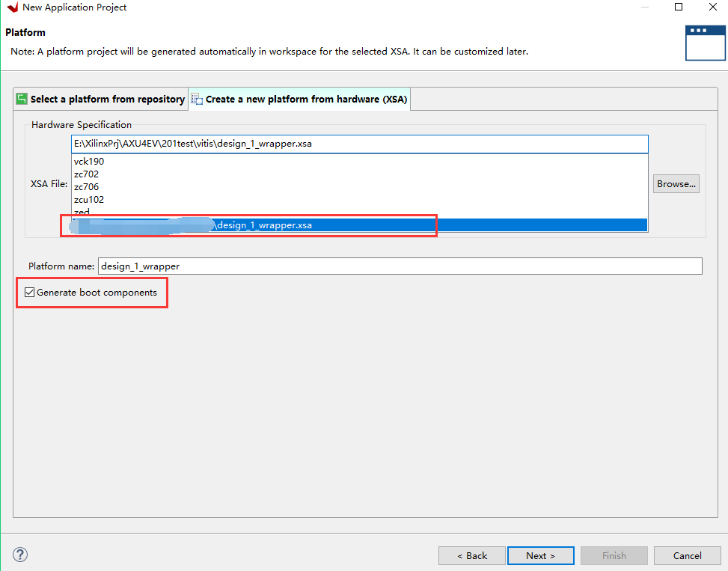This screenshot has width=728, height=571.
Task: Maximize the New Application Project window
Action: click(679, 7)
